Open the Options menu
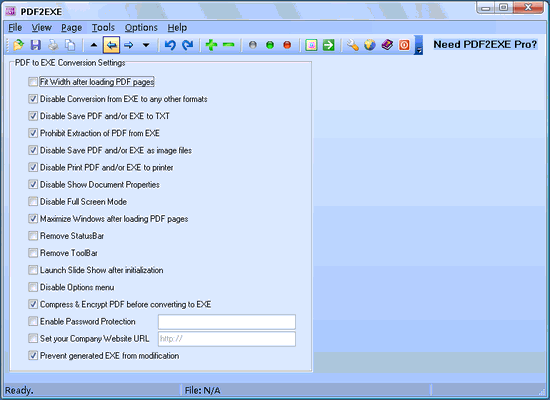Viewport: 550px width, 400px height. [141, 27]
